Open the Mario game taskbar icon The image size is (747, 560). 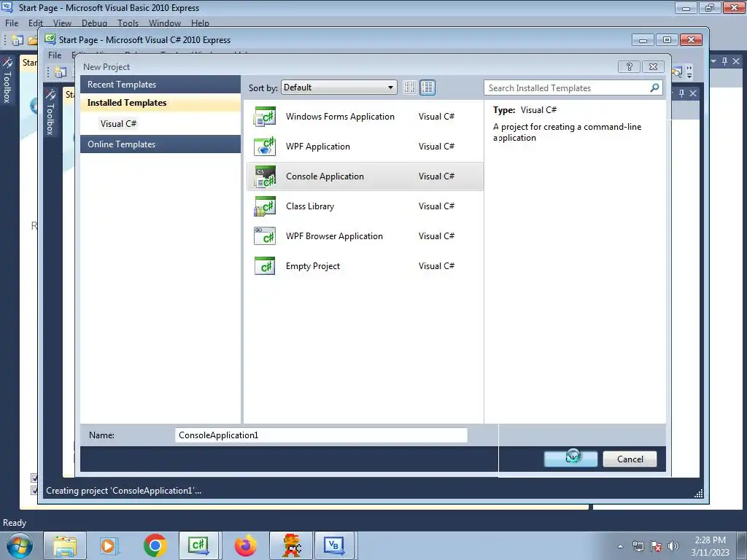point(291,545)
